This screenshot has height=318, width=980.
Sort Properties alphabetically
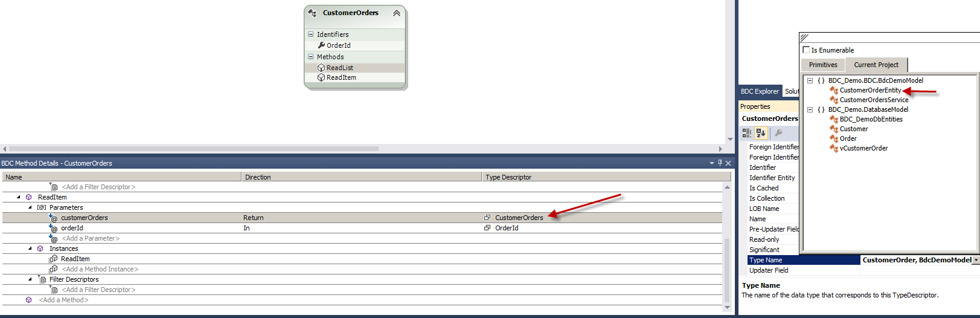761,133
